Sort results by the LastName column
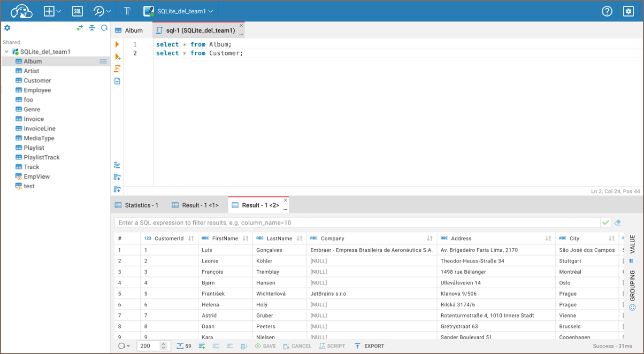 point(300,238)
